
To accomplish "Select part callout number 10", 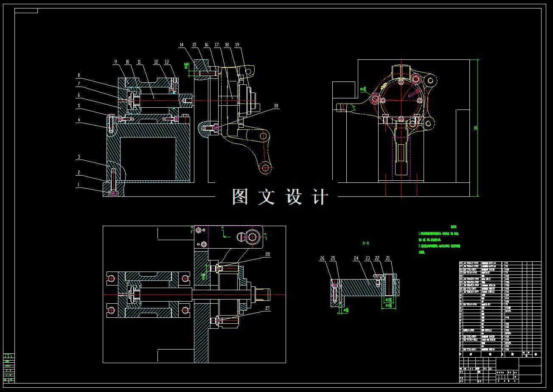I will 127,62.
